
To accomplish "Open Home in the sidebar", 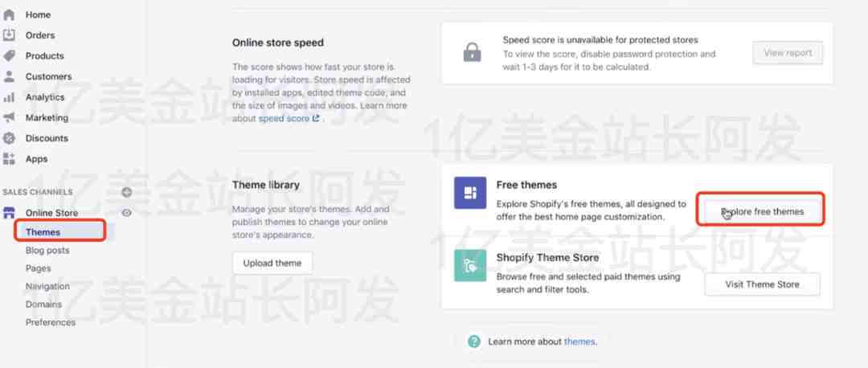I will pyautogui.click(x=38, y=15).
